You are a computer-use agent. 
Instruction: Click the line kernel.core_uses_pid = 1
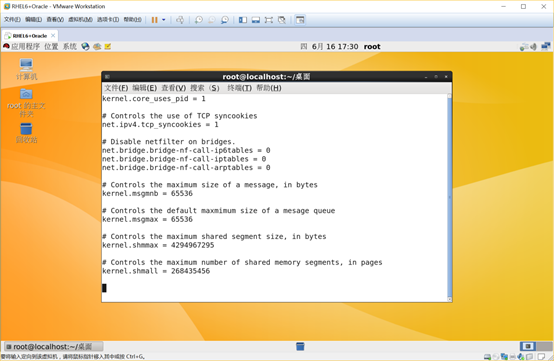click(x=154, y=99)
